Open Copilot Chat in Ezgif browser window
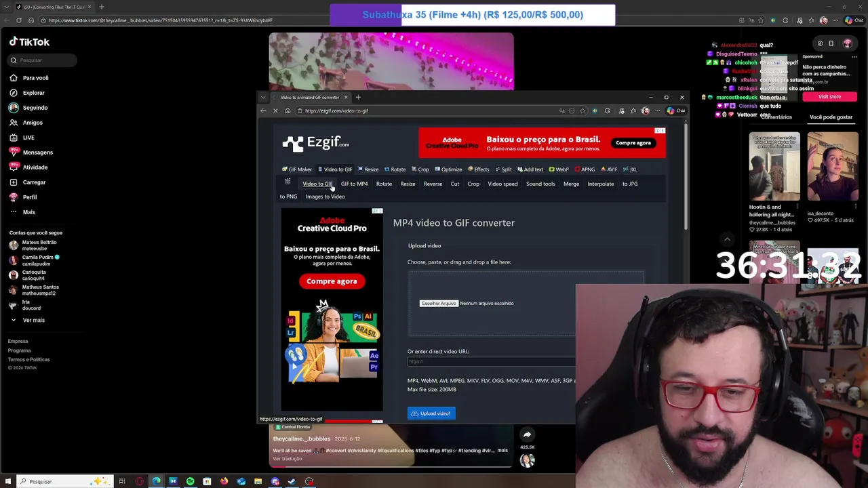 click(676, 110)
